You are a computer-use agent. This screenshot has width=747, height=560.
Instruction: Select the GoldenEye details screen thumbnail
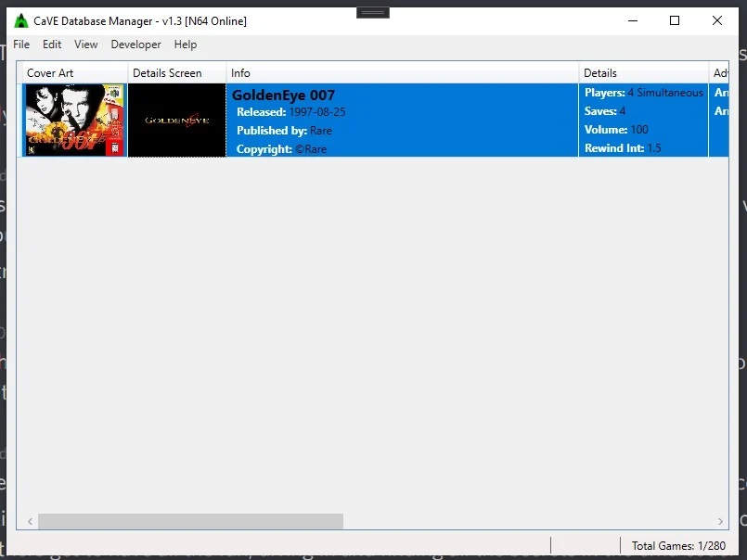coord(176,120)
